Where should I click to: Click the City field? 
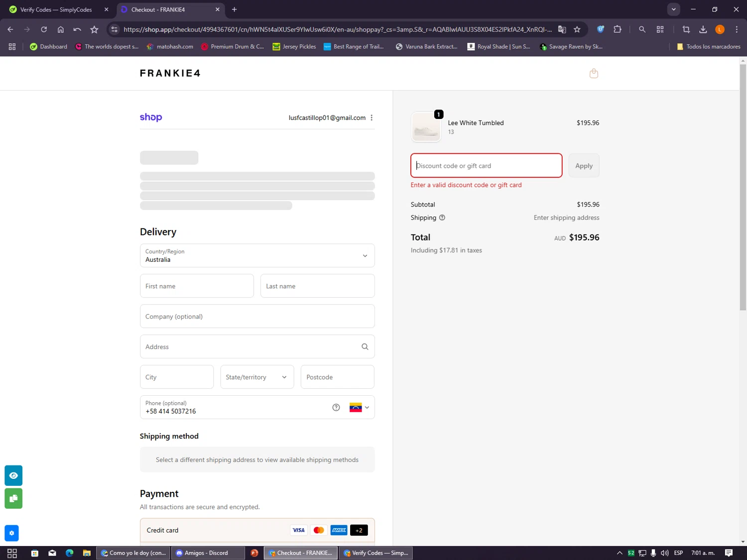pos(177,377)
